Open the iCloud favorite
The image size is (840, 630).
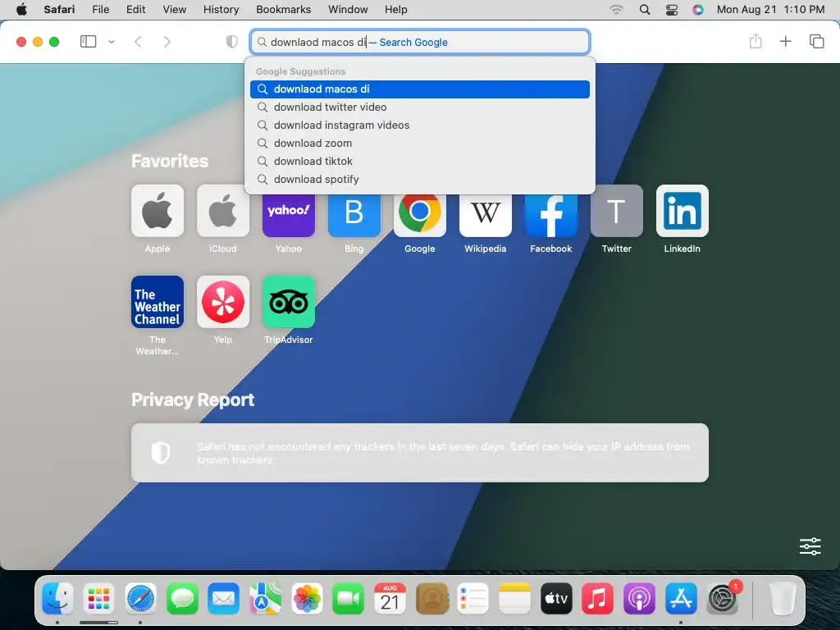point(223,211)
